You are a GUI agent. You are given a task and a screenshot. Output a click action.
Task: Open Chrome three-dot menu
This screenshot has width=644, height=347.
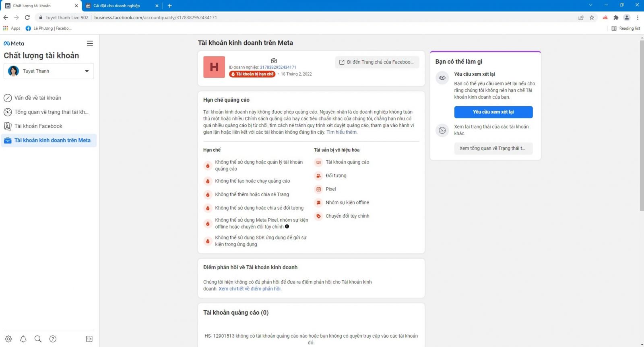click(x=638, y=17)
